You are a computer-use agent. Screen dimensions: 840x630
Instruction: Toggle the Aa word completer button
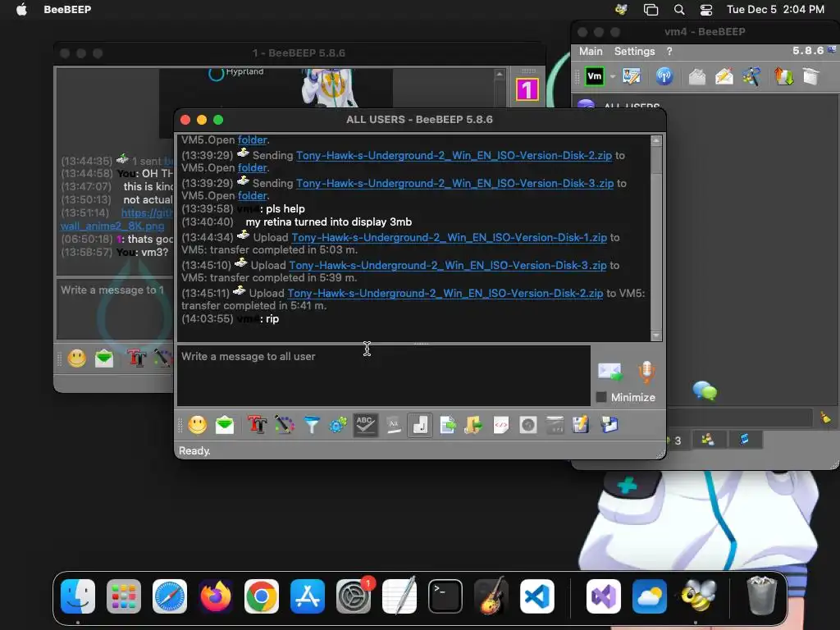point(393,426)
